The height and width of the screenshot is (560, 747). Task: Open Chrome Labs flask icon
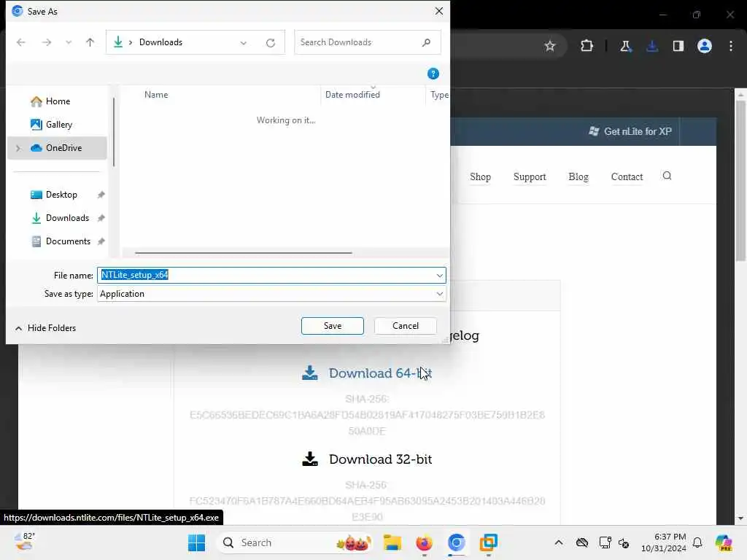point(625,46)
